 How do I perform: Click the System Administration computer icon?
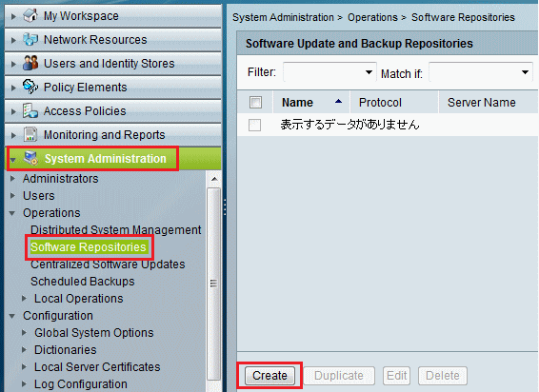click(30, 158)
